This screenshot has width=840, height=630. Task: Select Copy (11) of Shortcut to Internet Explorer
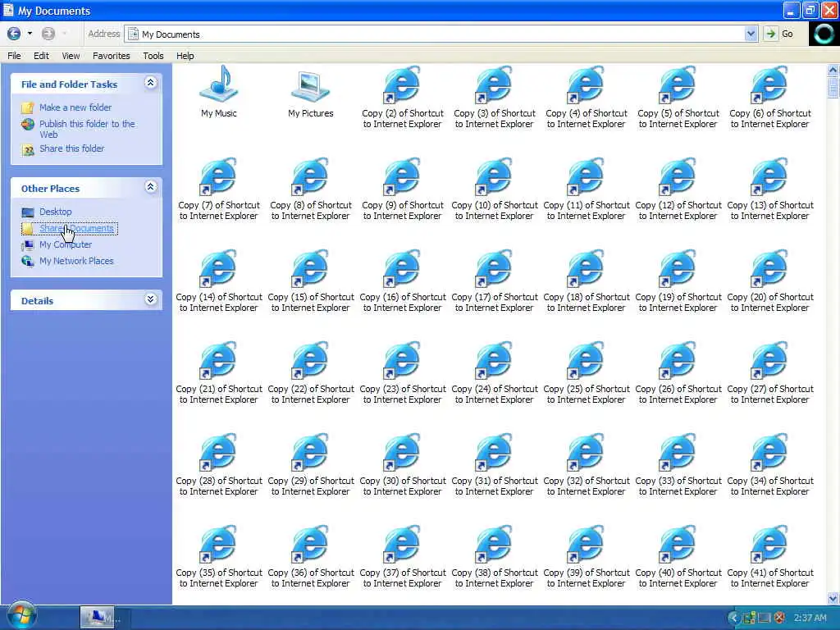click(586, 189)
